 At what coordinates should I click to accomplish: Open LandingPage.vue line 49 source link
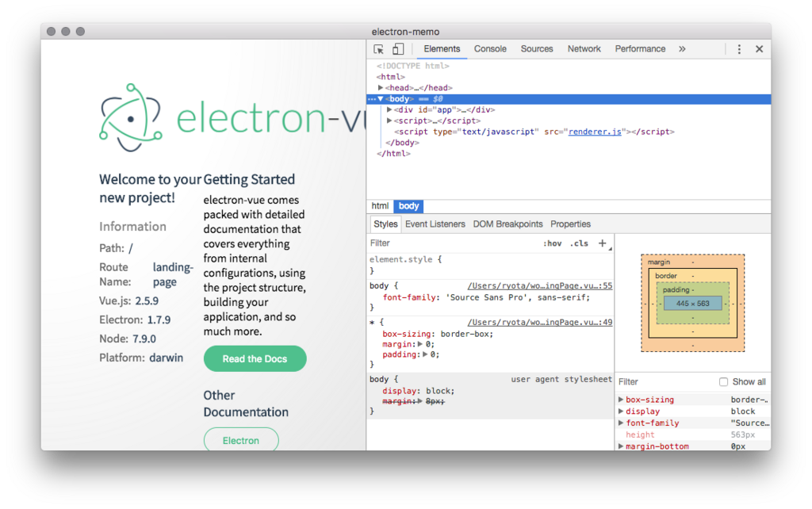pos(539,322)
